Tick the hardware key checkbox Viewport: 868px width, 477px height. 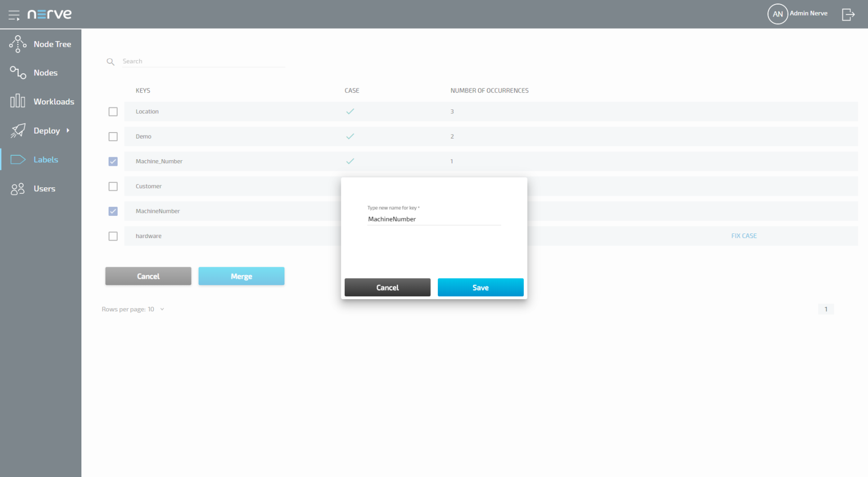click(113, 236)
